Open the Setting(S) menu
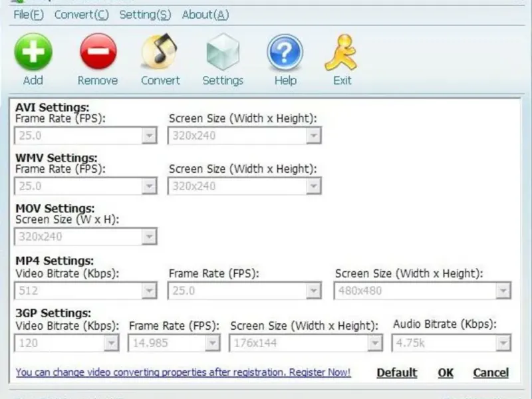This screenshot has height=399, width=532. [x=145, y=15]
